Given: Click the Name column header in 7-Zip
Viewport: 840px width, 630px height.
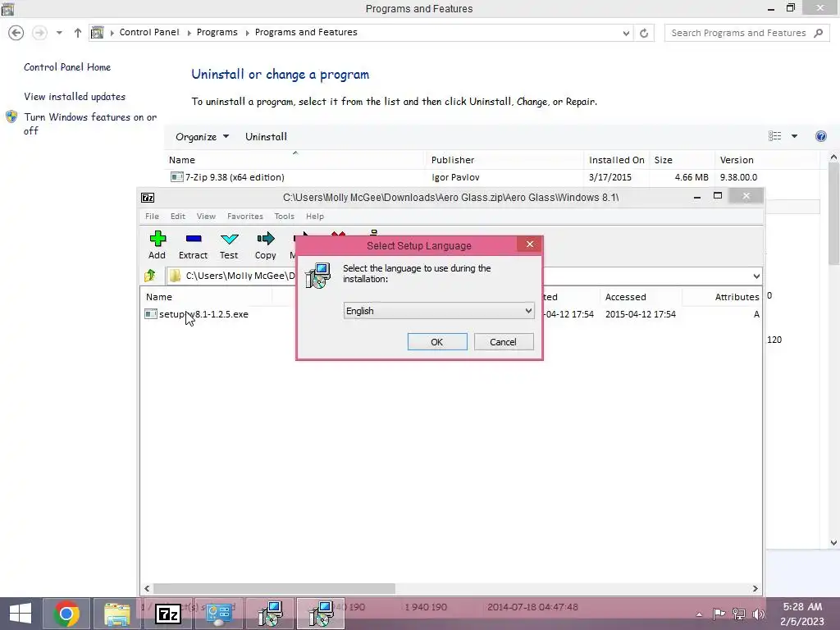Looking at the screenshot, I should [x=206, y=297].
